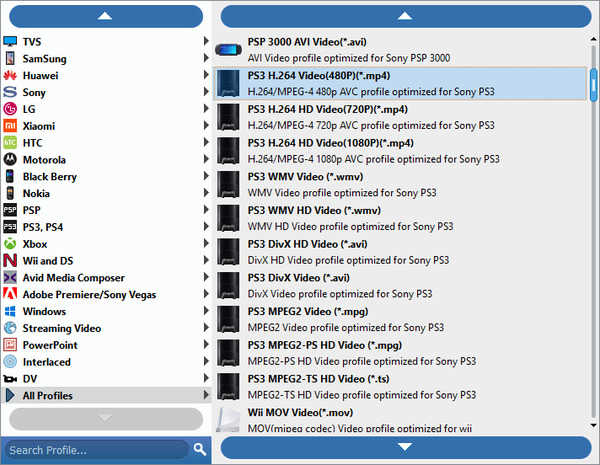Image resolution: width=600 pixels, height=465 pixels.
Task: Select PS3 MPEG2-PS HD Video (*.mpg) profile
Action: point(400,353)
